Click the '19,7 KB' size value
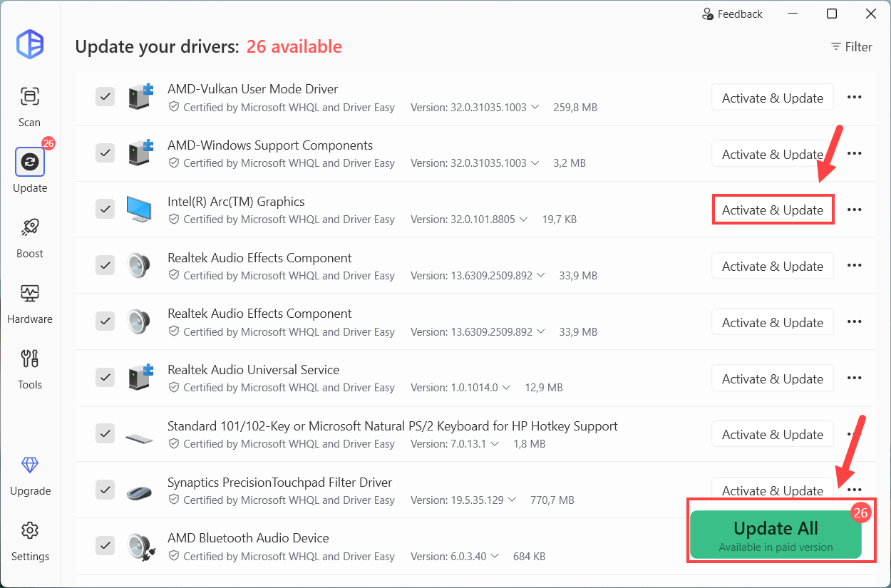891x588 pixels. (560, 220)
